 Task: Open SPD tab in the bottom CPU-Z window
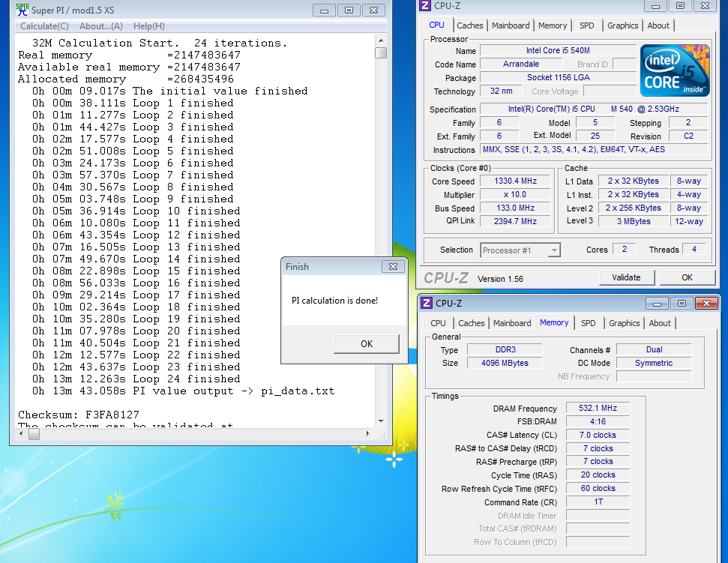tap(589, 323)
